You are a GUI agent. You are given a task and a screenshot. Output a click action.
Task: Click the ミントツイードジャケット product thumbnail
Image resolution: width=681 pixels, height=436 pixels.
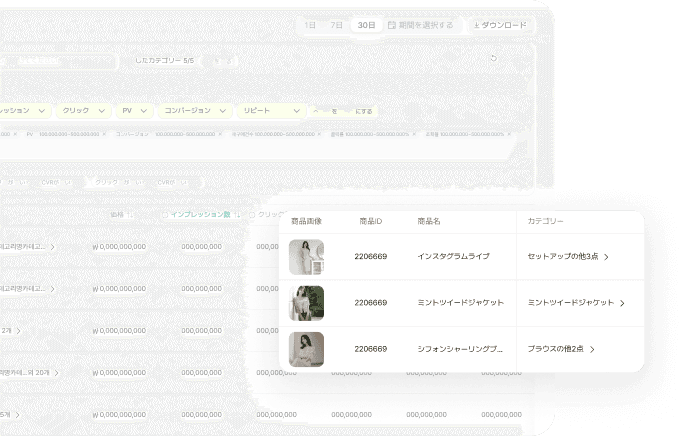306,303
